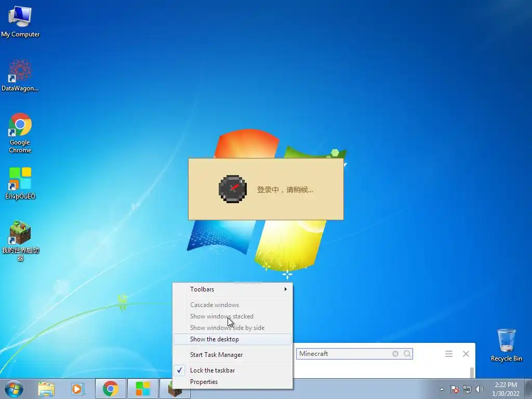Open the volume speaker tray icon
The height and width of the screenshot is (399, 532).
(480, 389)
